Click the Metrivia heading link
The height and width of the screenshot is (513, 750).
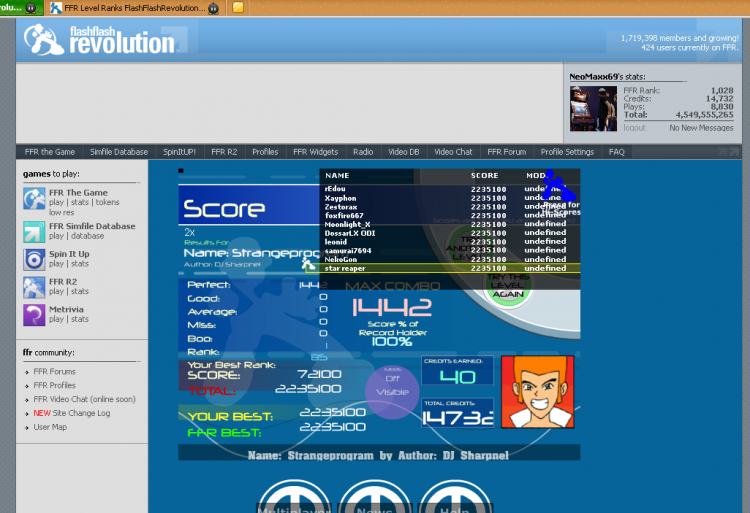coord(66,309)
